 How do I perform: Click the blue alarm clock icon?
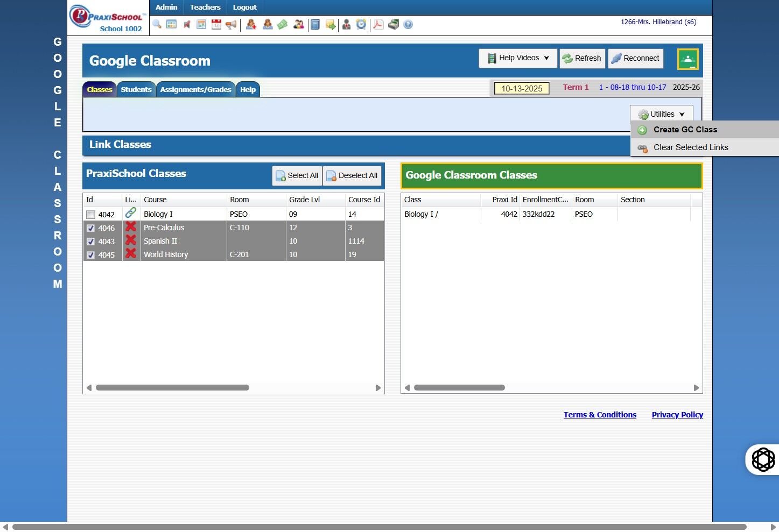tap(361, 24)
